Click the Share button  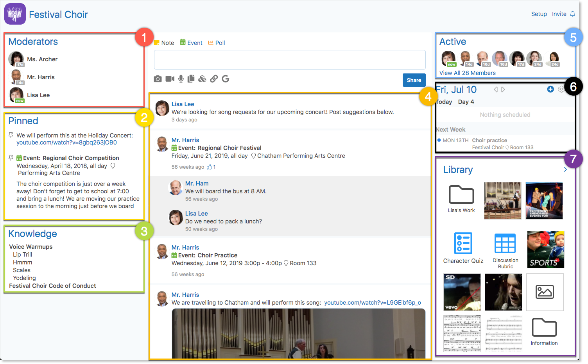tap(414, 80)
